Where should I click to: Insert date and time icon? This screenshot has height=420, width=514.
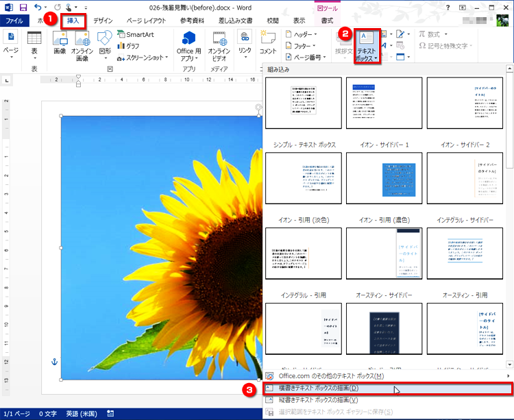400,45
